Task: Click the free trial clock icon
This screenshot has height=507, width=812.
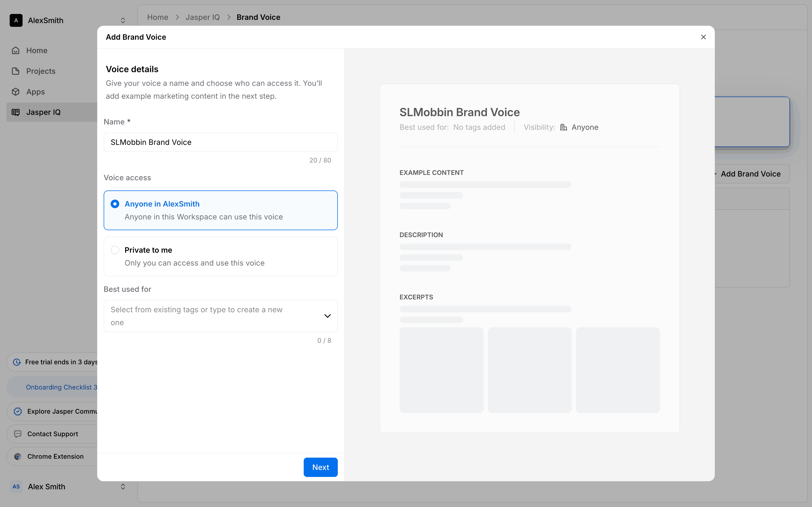Action: pos(17,362)
